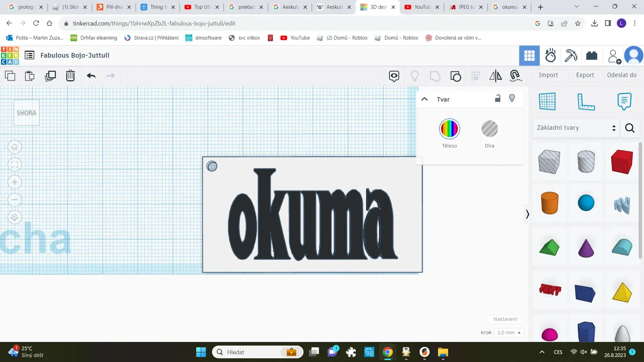Image resolution: width=644 pixels, height=362 pixels.
Task: Click the Export button
Action: pyautogui.click(x=585, y=75)
